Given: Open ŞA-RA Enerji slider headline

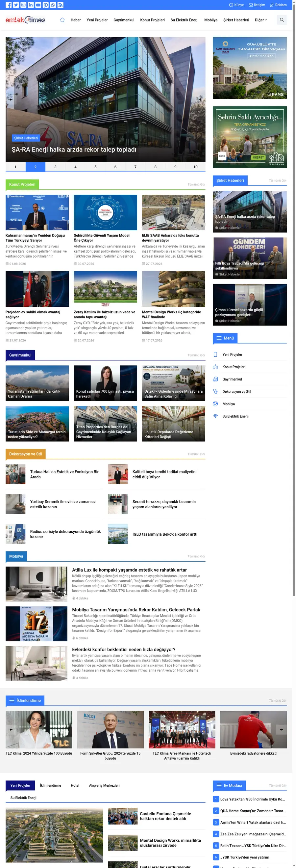Looking at the screenshot, I should pyautogui.click(x=74, y=150).
